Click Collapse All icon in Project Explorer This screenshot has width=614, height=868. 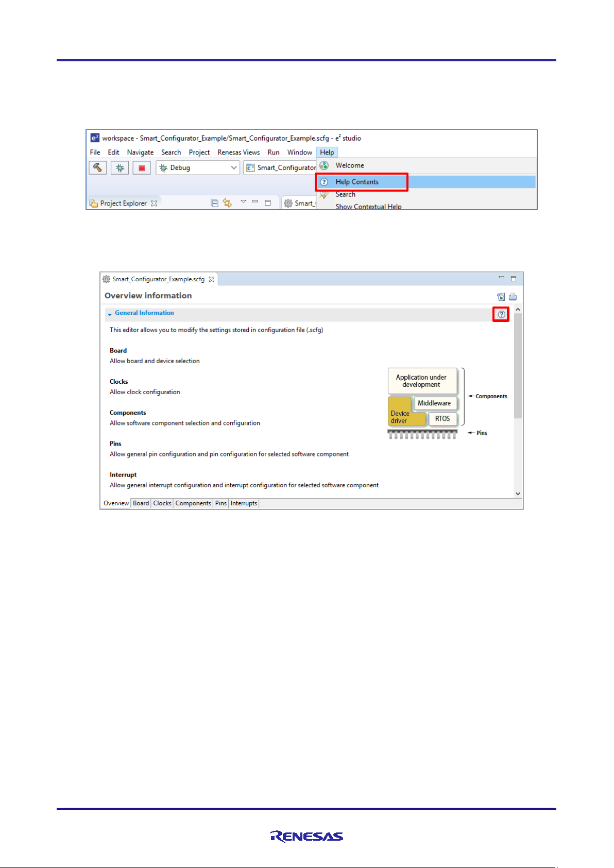[x=215, y=203]
